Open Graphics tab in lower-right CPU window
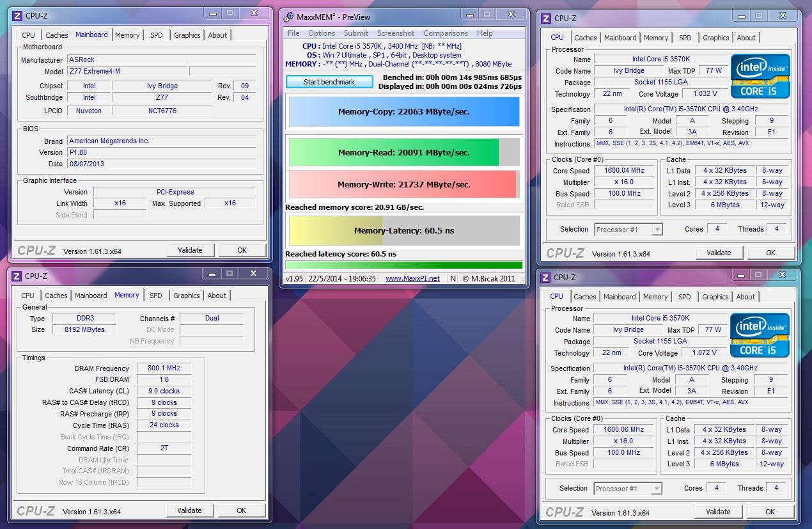The width and height of the screenshot is (812, 529). [x=715, y=297]
